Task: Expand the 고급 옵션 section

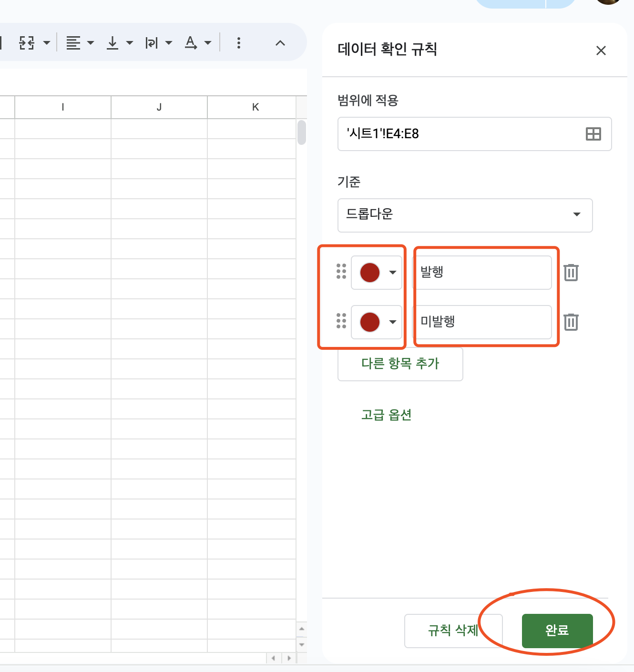Action: tap(387, 415)
